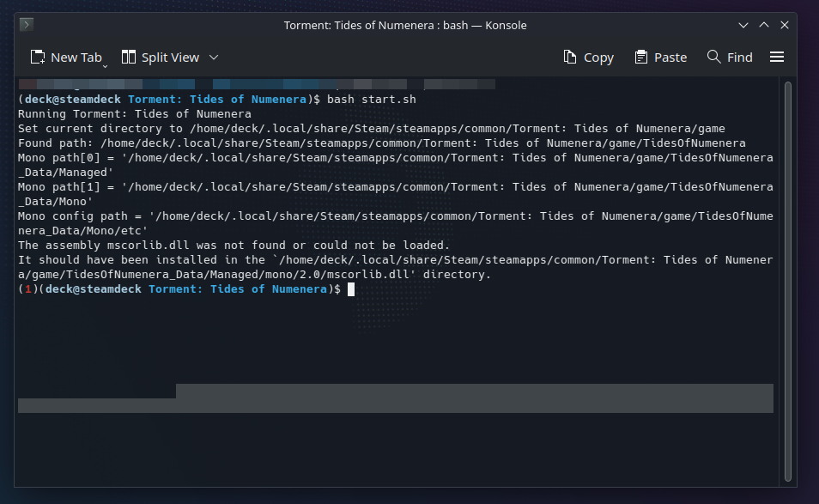
Task: Click 'The assembly mscorlib.dll was not found' line
Action: tap(234, 246)
